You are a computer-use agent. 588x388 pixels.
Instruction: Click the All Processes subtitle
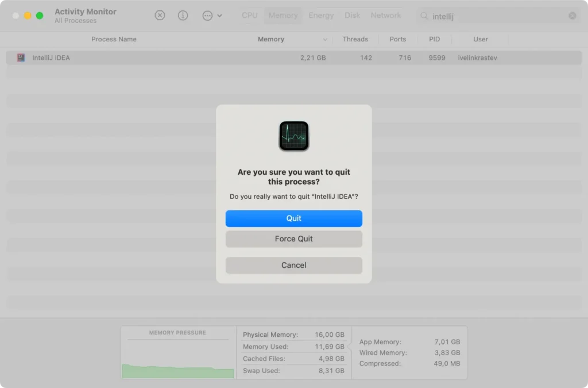pos(75,21)
